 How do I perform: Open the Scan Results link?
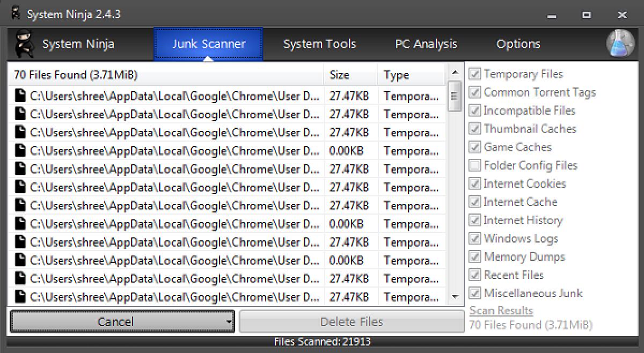(x=501, y=311)
